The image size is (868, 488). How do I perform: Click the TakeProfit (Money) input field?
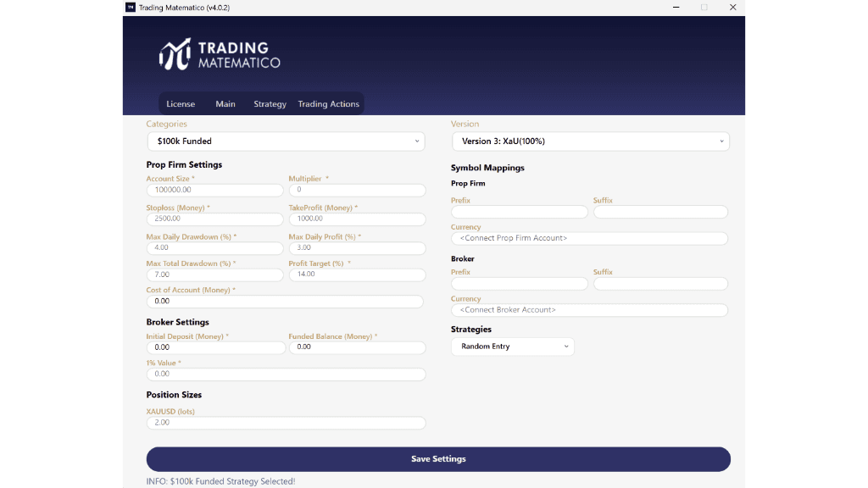point(355,219)
